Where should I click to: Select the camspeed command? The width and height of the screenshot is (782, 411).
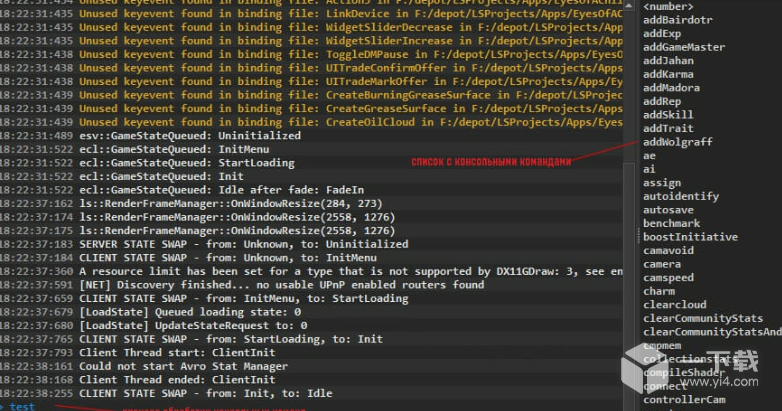pyautogui.click(x=668, y=278)
